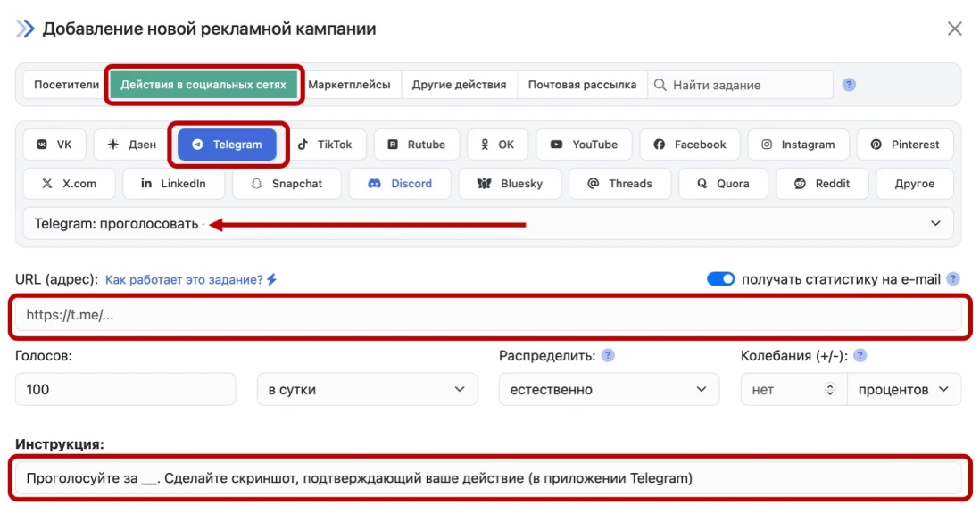
Task: Select the YouTube network button
Action: pos(584,145)
